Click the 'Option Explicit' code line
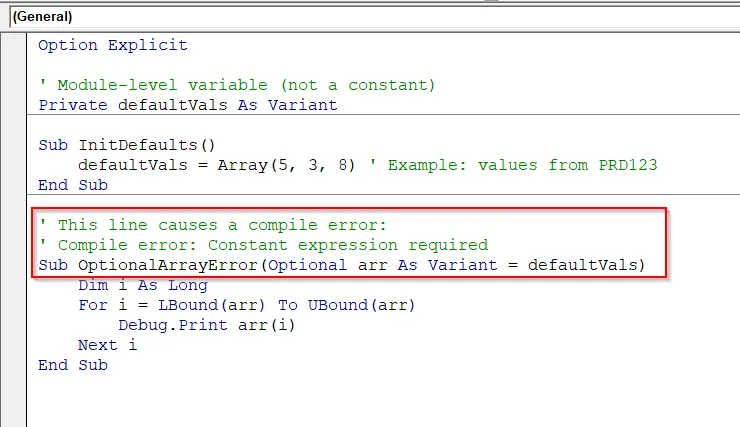Screen dimensions: 740x427 [113, 45]
